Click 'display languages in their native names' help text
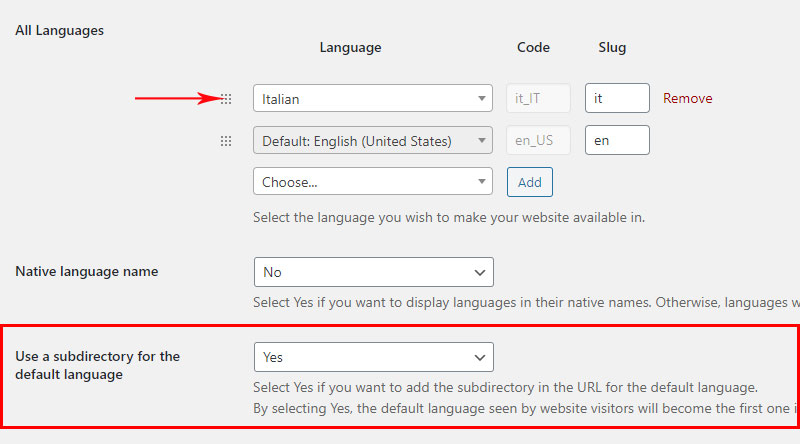Viewport: 800px width, 444px height. coord(527,302)
